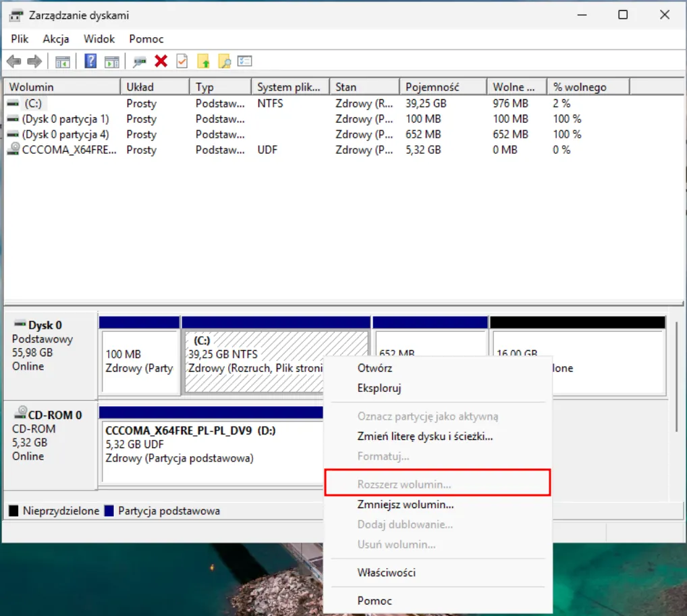This screenshot has height=616, width=687.
Task: Click the drive connection icon in toolbar
Action: tap(139, 61)
